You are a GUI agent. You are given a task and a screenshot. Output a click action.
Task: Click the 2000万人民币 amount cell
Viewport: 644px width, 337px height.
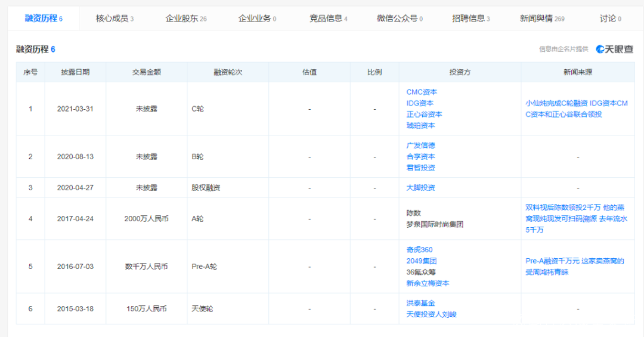click(147, 219)
